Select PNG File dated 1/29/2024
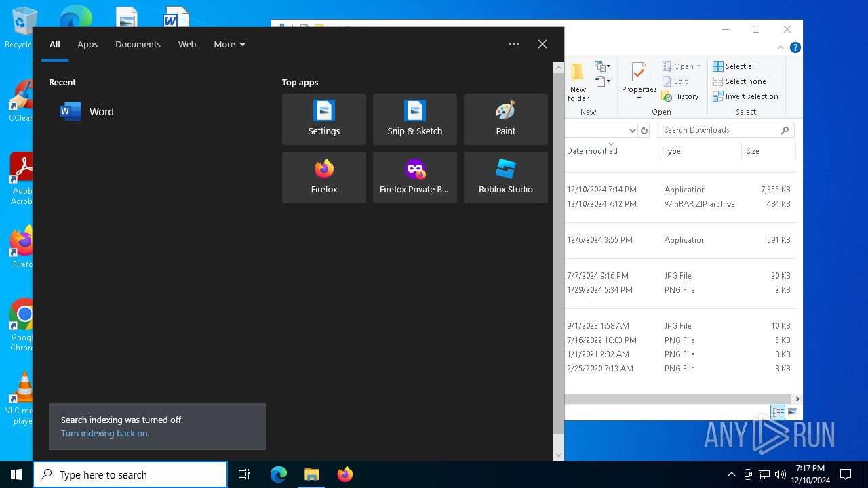The width and height of the screenshot is (868, 488). click(x=680, y=290)
